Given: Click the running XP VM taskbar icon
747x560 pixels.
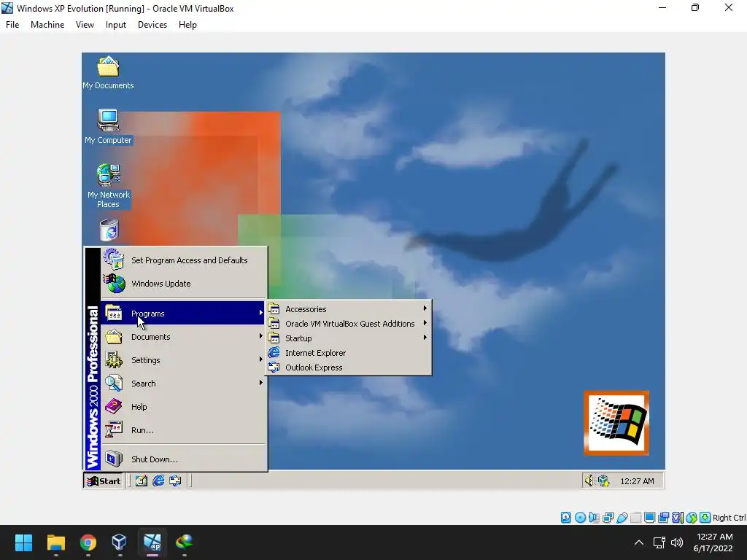Looking at the screenshot, I should point(152,542).
